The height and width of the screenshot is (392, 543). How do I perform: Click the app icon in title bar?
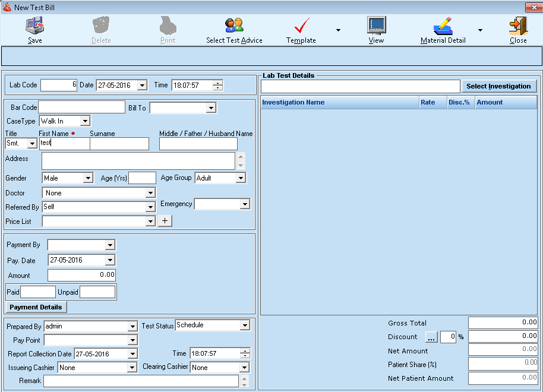pos(7,7)
